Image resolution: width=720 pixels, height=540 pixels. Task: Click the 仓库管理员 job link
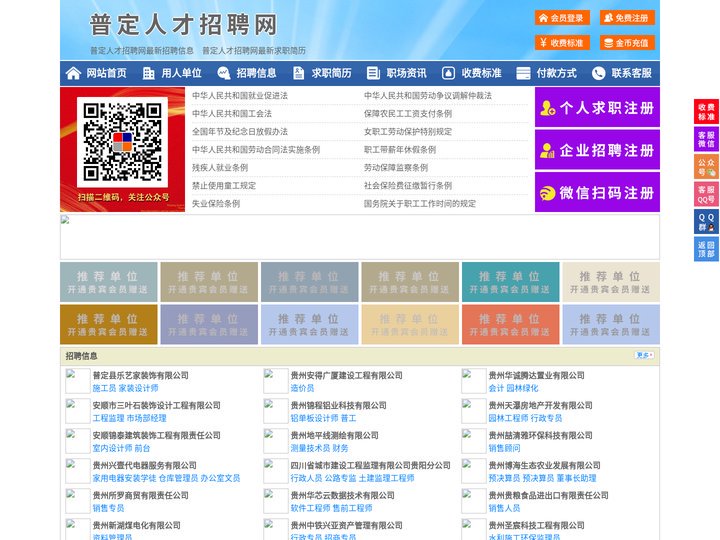point(178,478)
